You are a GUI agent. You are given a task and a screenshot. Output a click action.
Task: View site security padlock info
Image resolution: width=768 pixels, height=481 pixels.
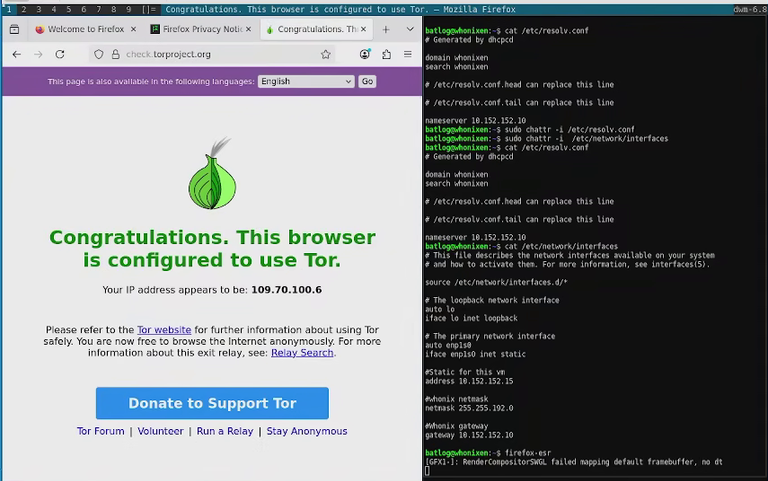click(116, 54)
